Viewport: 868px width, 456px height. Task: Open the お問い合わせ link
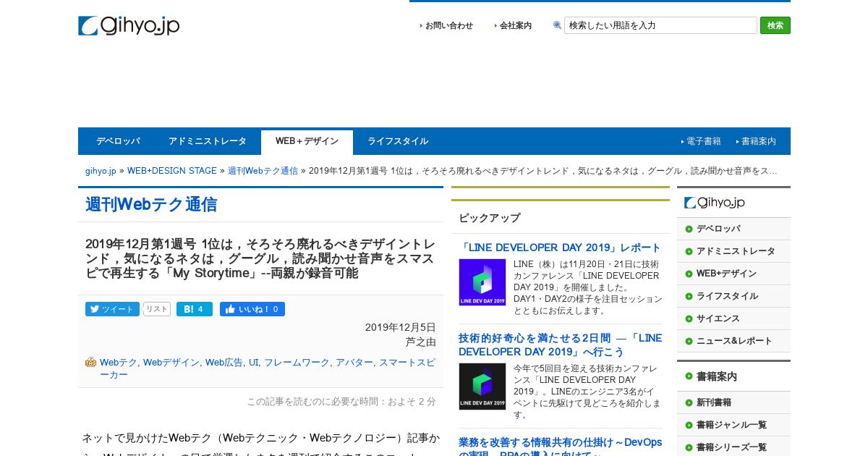pos(448,25)
